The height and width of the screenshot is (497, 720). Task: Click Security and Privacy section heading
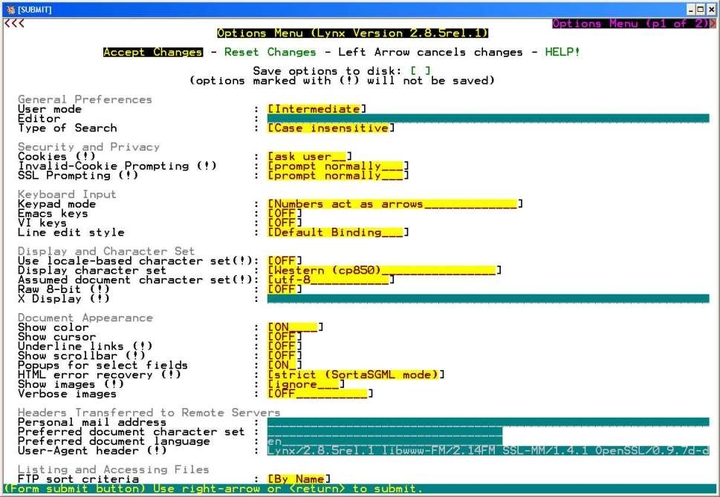(x=89, y=147)
